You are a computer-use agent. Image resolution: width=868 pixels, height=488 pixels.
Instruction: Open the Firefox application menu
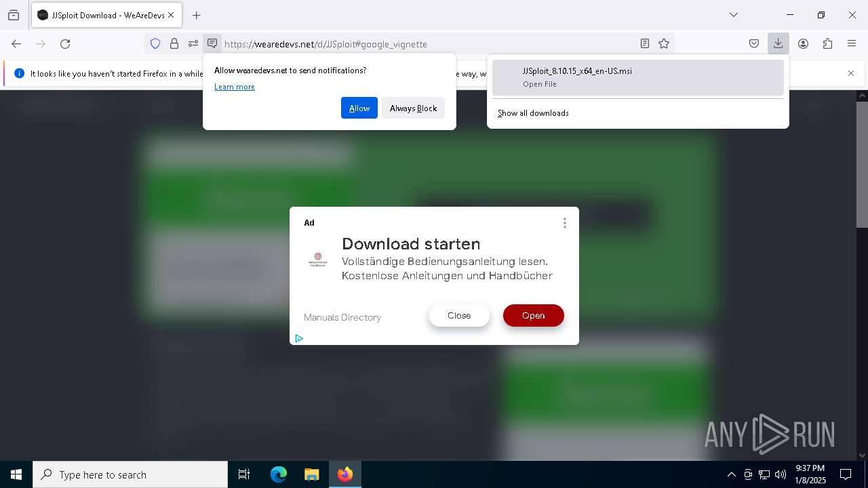coord(852,43)
